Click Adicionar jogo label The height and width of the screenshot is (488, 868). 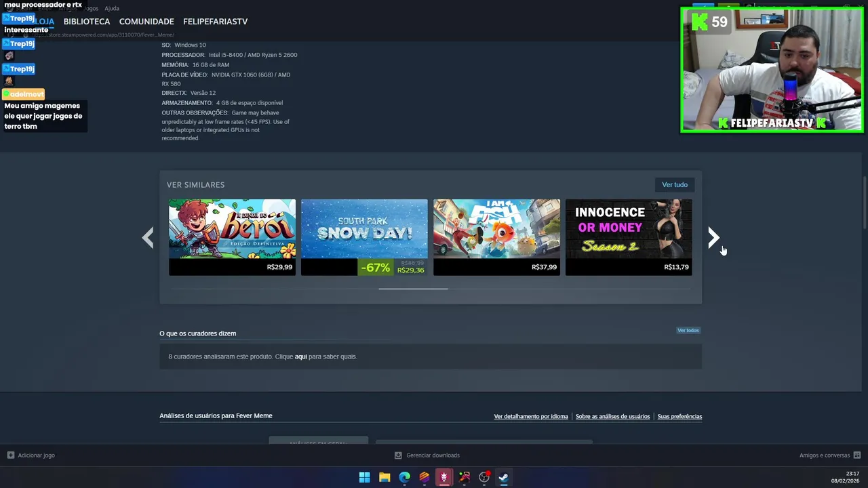37,455
